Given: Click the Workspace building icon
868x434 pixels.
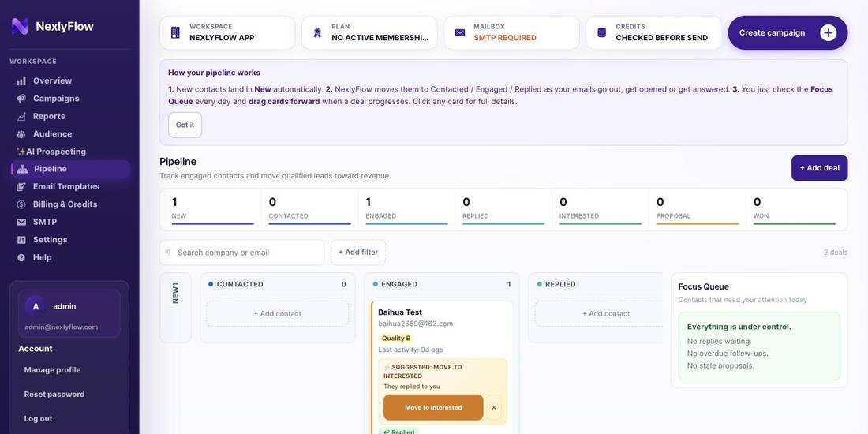Looking at the screenshot, I should [x=175, y=32].
